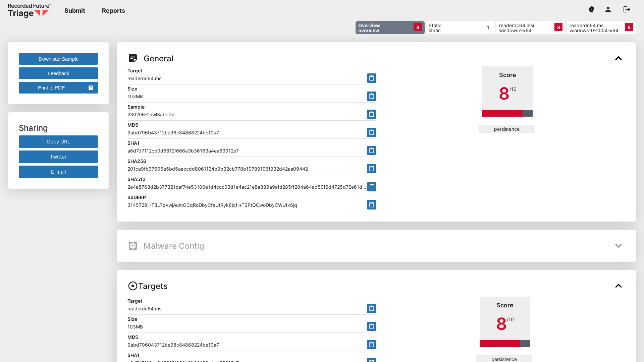Click the copy icon next to SHA256 hash

[x=371, y=168]
